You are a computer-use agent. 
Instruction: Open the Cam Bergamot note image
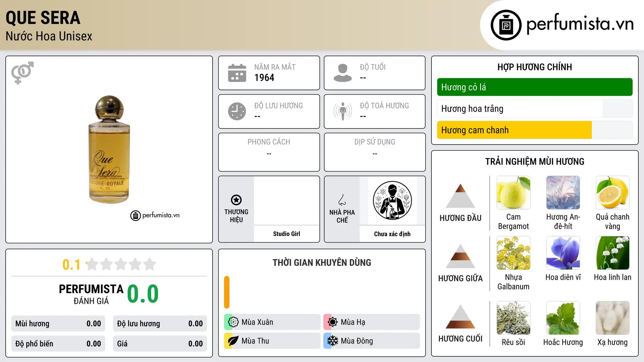514,193
